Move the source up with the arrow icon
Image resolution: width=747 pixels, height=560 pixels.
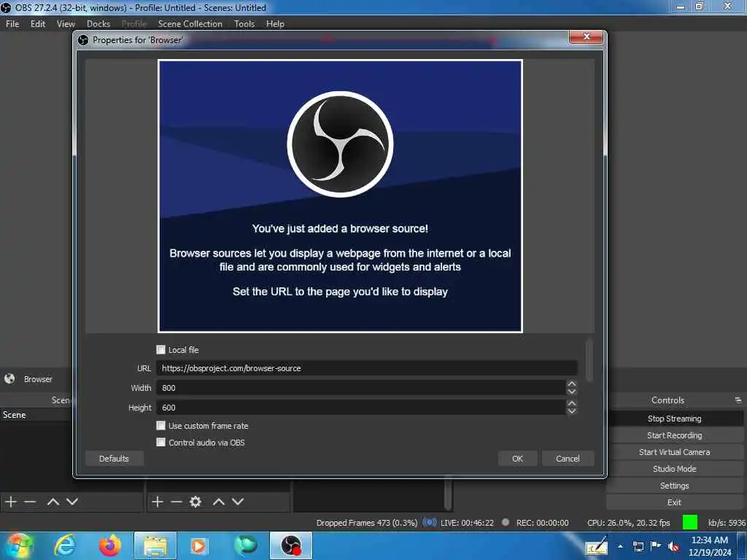[x=219, y=502]
